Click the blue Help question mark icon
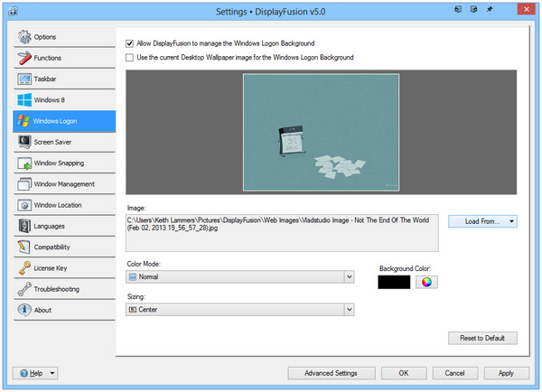The image size is (542, 392). click(23, 373)
